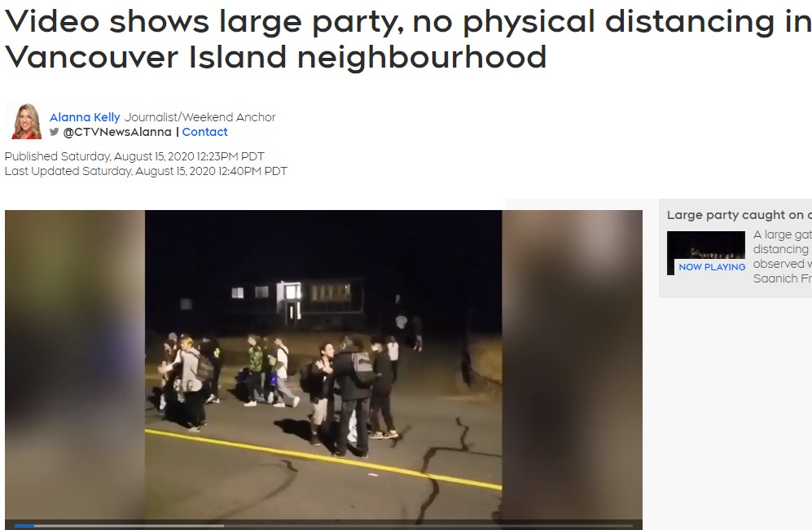Visit the @CTVNewsAlanna Twitter handle
The image size is (812, 530).
pyautogui.click(x=117, y=132)
